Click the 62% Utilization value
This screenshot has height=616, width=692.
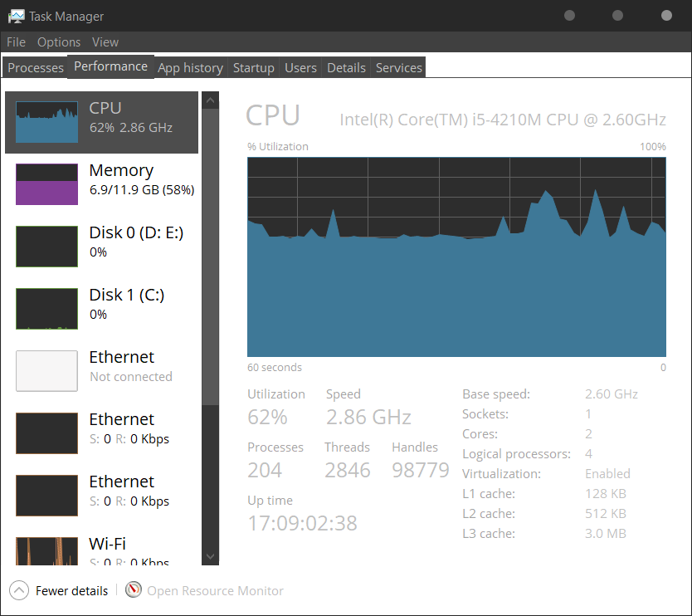(x=267, y=417)
